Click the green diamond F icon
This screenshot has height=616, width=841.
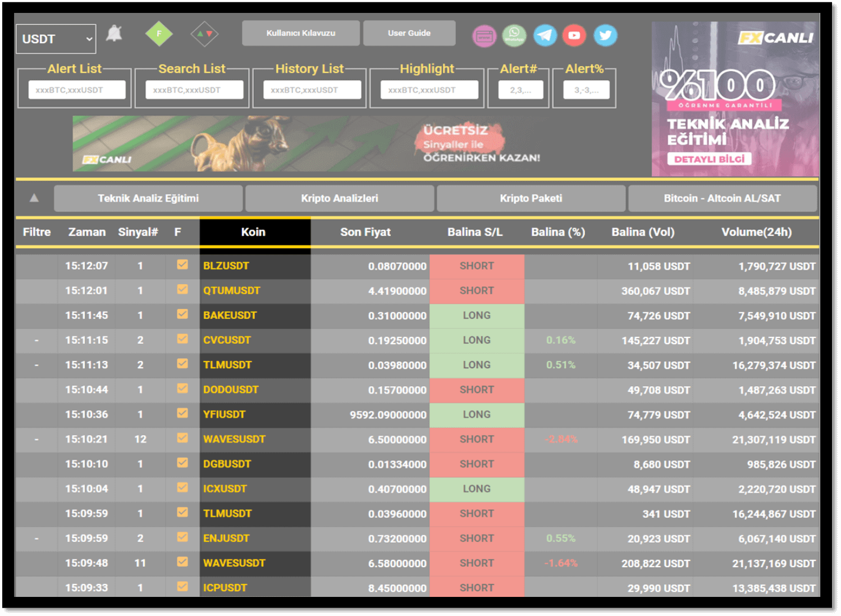(x=159, y=34)
